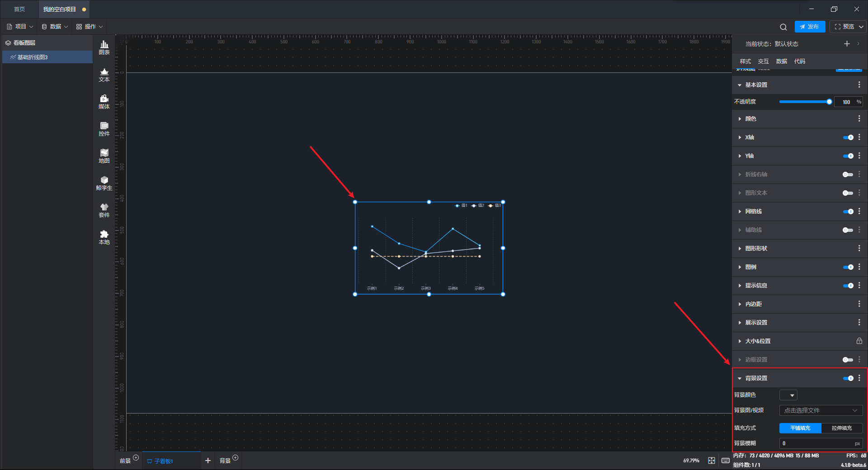Switch to the 数据 tab in properties panel
This screenshot has width=868, height=470.
pos(781,61)
